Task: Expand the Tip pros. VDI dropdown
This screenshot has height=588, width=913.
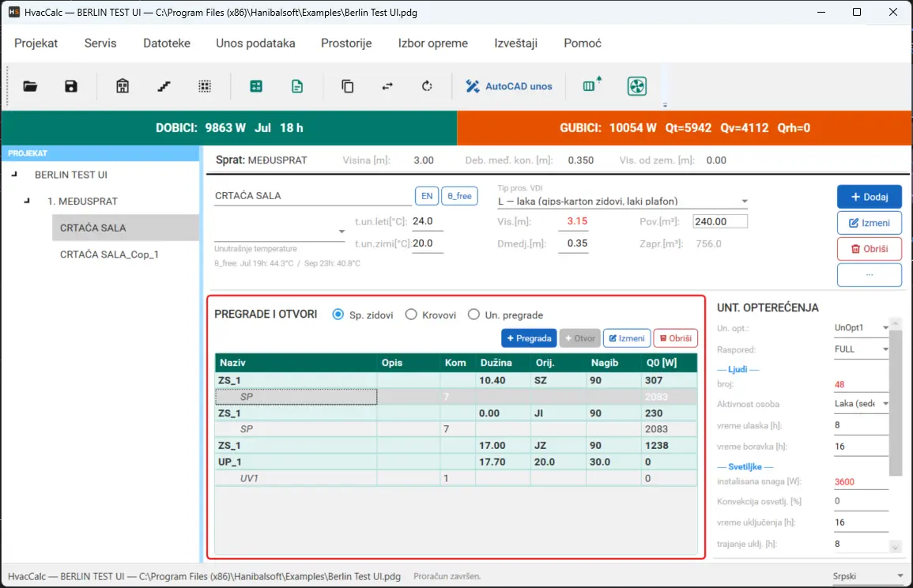Action: point(744,202)
